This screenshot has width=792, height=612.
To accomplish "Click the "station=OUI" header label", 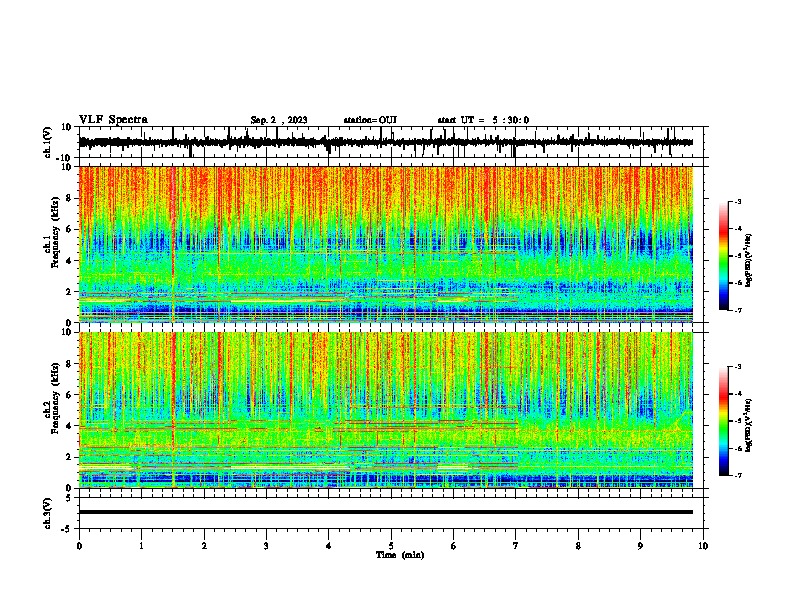I will tap(370, 120).
